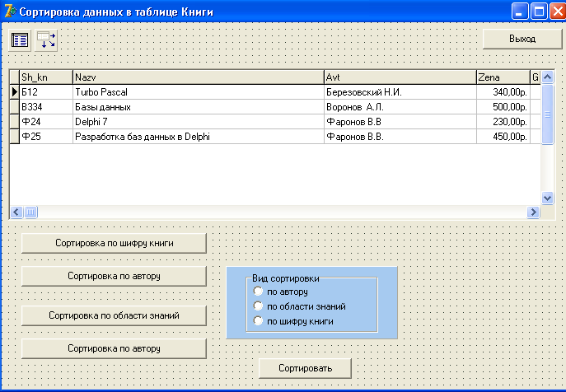The height and width of the screenshot is (392, 566).
Task: Click the grid's vertical scrollbar thumb
Action: click(548, 114)
